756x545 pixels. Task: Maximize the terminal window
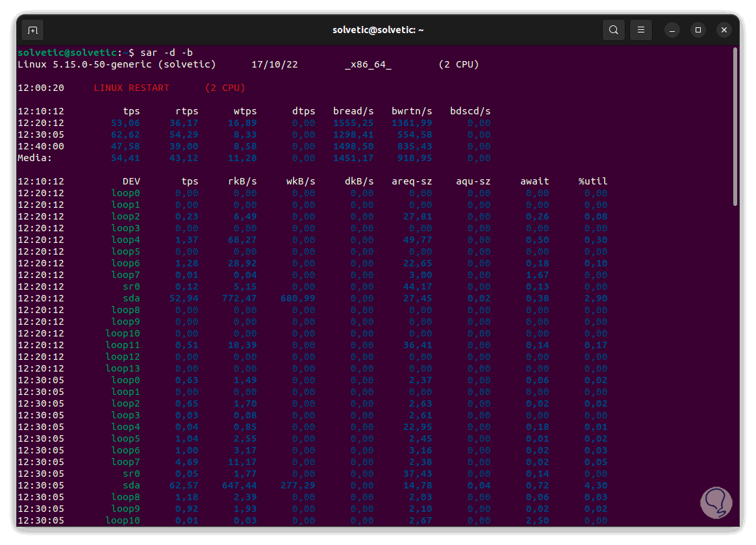pyautogui.click(x=698, y=30)
